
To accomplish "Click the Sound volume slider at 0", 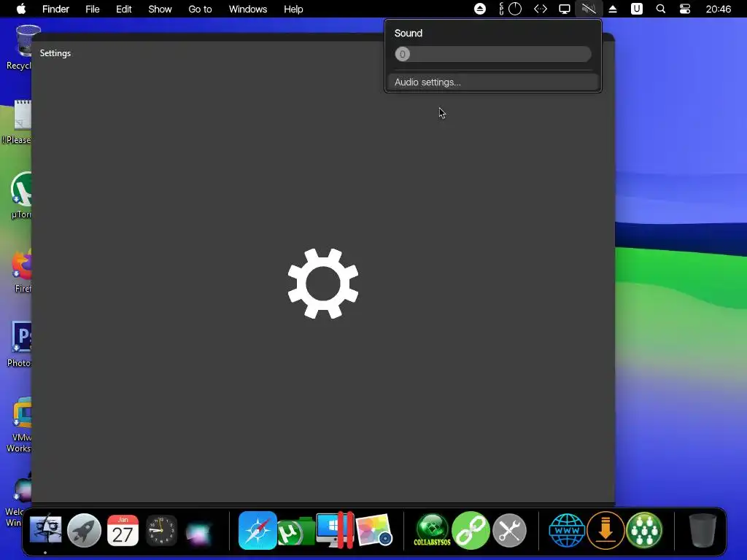I will pos(493,54).
